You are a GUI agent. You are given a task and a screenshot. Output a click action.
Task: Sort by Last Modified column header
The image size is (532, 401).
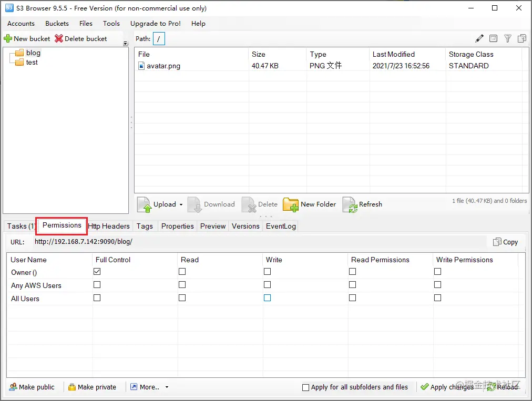407,54
